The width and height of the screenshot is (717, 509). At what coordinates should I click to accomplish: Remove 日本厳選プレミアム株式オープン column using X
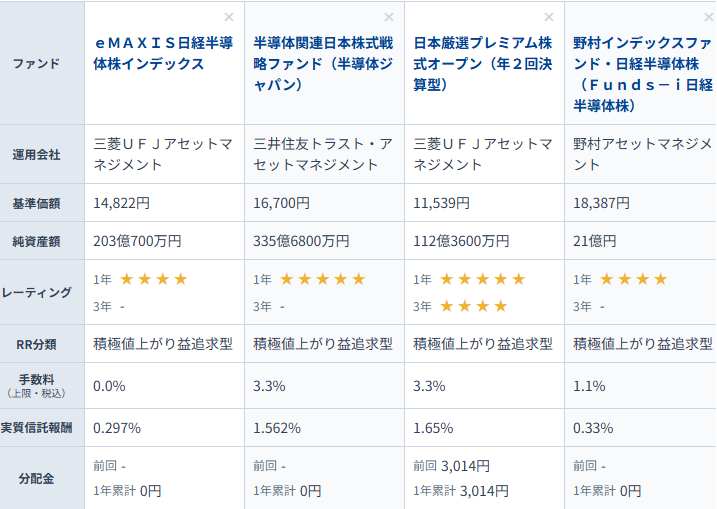pyautogui.click(x=548, y=17)
